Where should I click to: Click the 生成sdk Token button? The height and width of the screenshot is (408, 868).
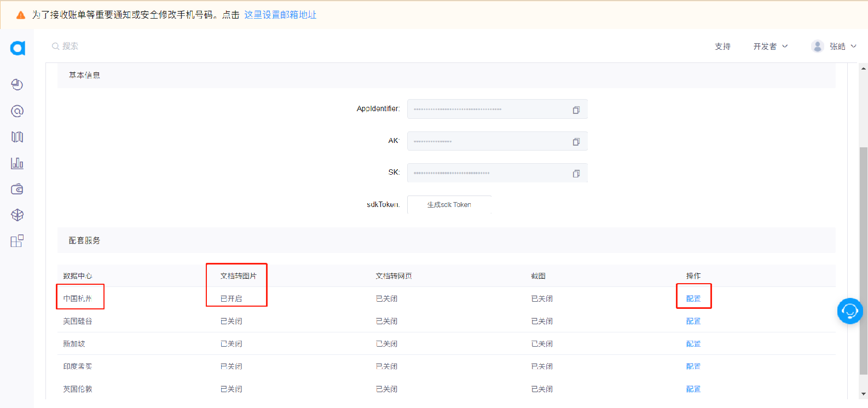click(449, 205)
